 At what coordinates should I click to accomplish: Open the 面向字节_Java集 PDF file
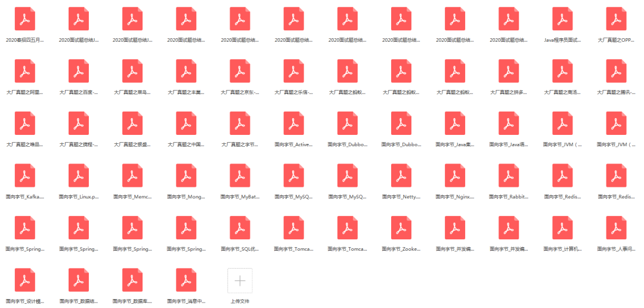455,124
